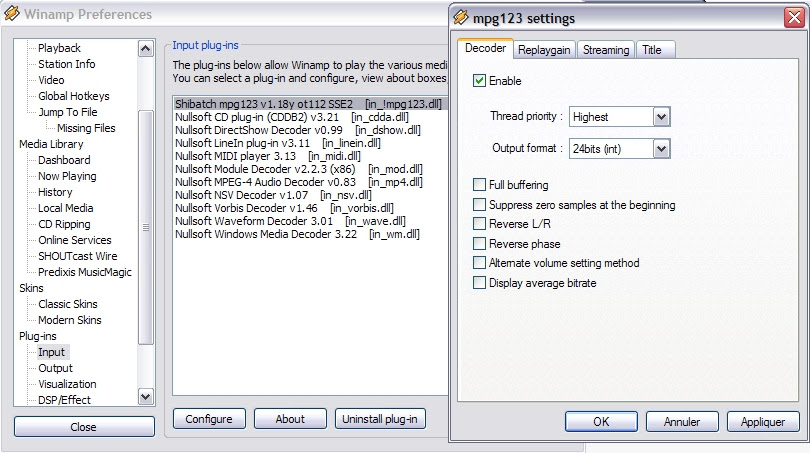
Task: Open Dashboard under Media Library
Action: [64, 160]
